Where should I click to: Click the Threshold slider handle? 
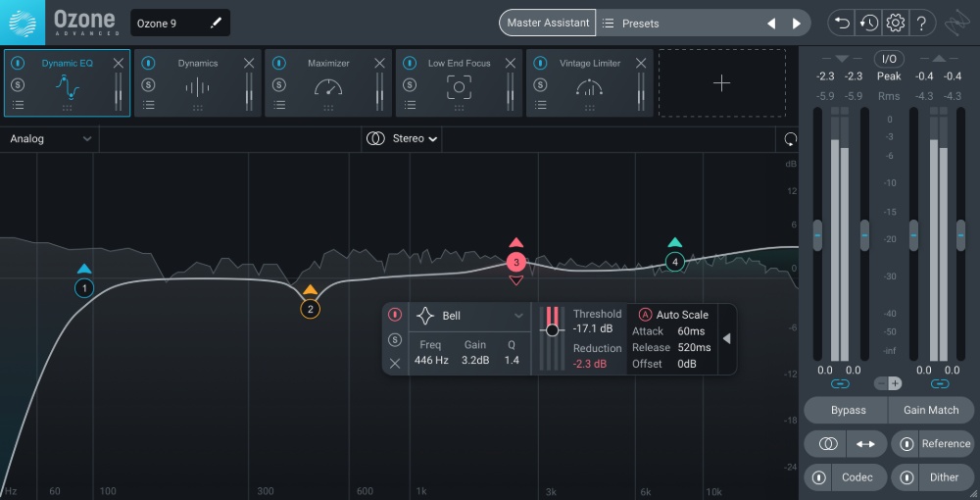coord(553,330)
